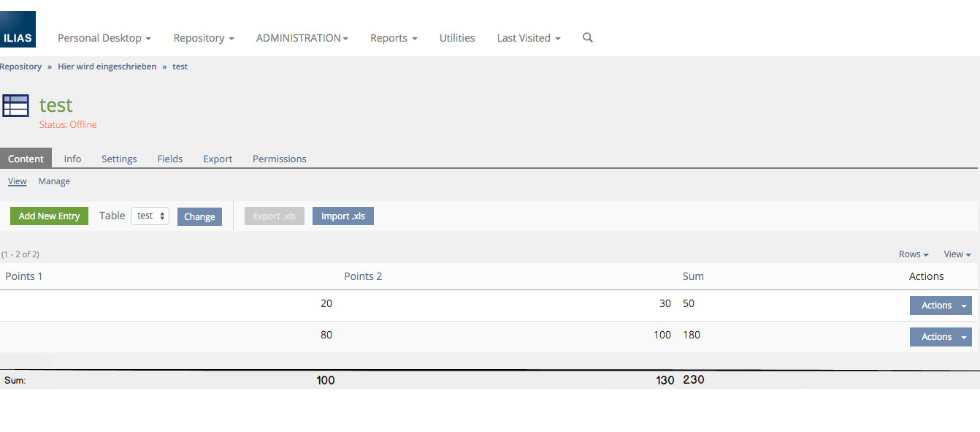Expand the Repository dropdown menu
980x432 pixels.
(203, 38)
